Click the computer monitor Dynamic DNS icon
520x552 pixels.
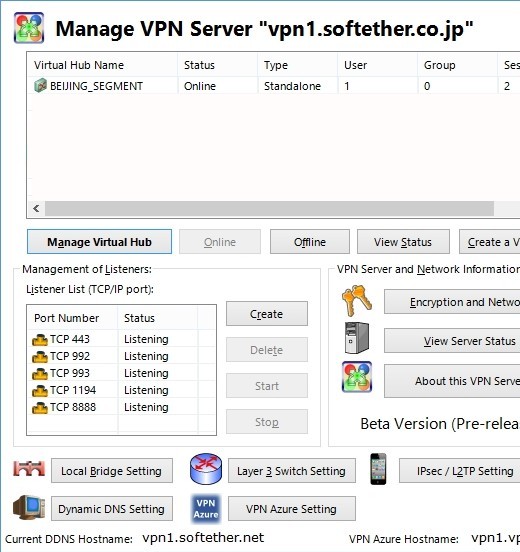pyautogui.click(x=29, y=507)
